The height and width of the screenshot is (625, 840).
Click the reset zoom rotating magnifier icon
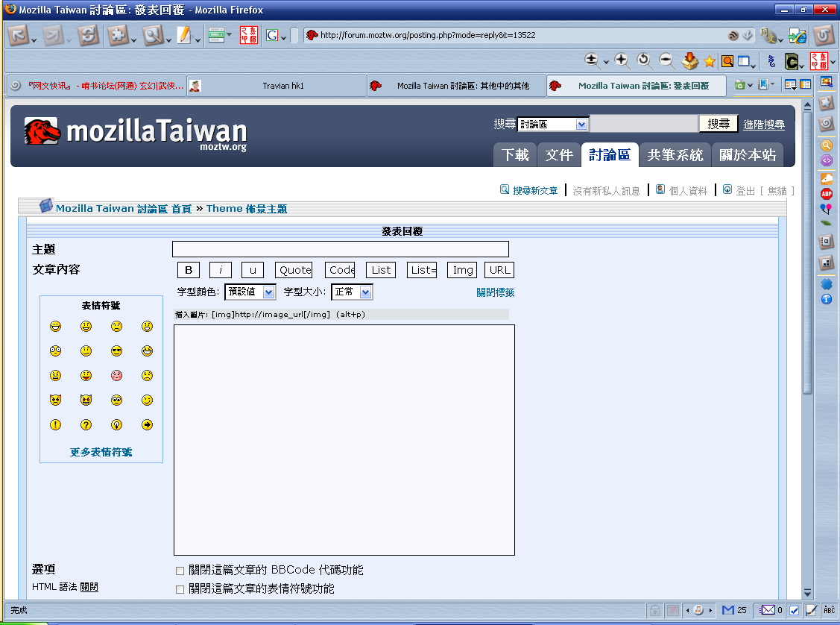(644, 60)
